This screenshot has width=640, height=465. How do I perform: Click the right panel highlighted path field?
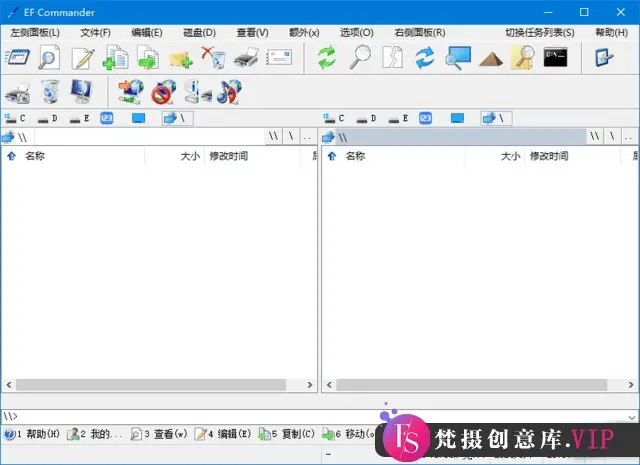click(x=460, y=137)
